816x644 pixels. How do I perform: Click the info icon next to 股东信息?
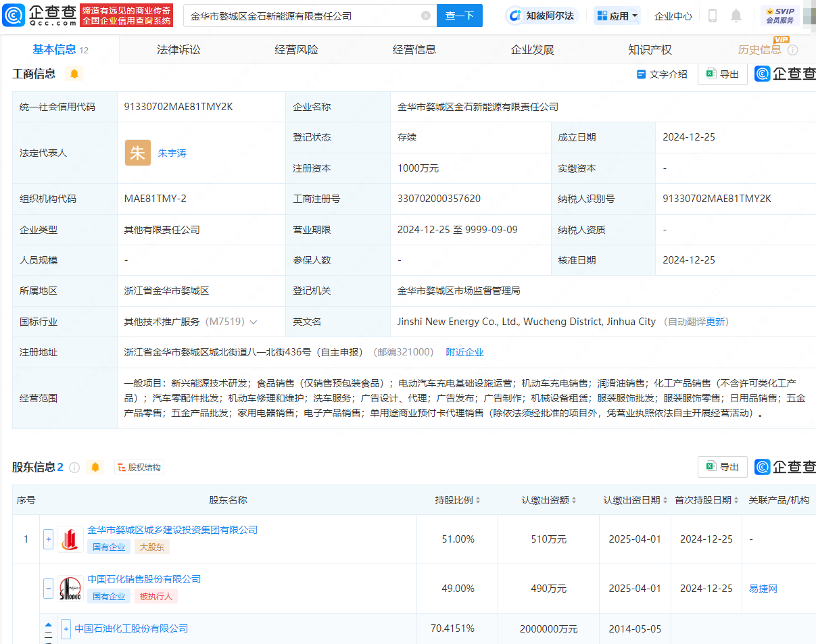click(x=74, y=467)
